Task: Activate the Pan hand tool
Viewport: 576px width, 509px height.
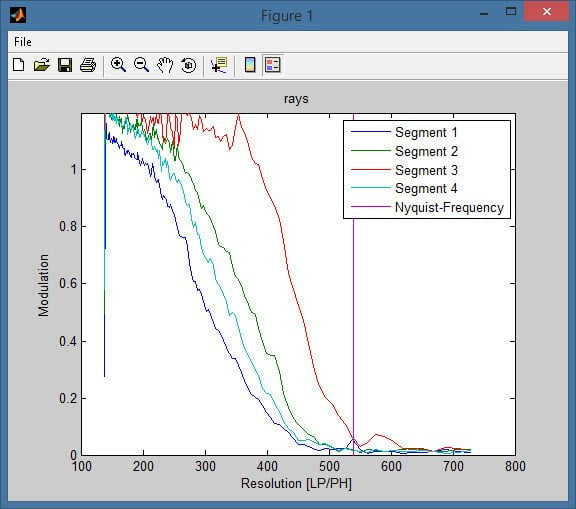Action: coord(165,65)
